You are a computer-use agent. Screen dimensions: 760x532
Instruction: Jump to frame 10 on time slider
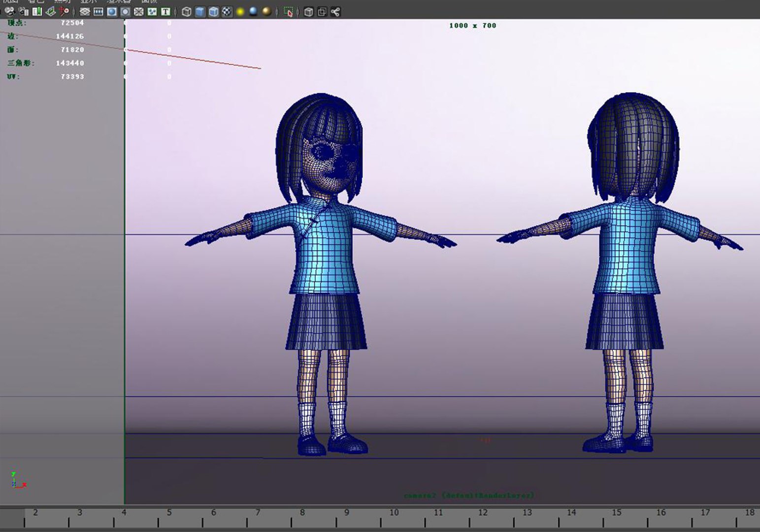pyautogui.click(x=394, y=513)
